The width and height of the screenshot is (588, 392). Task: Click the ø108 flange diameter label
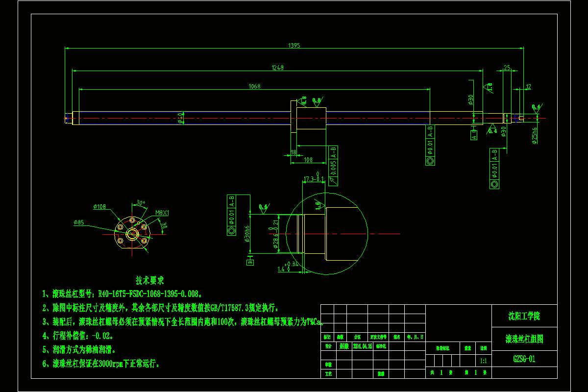[99, 206]
